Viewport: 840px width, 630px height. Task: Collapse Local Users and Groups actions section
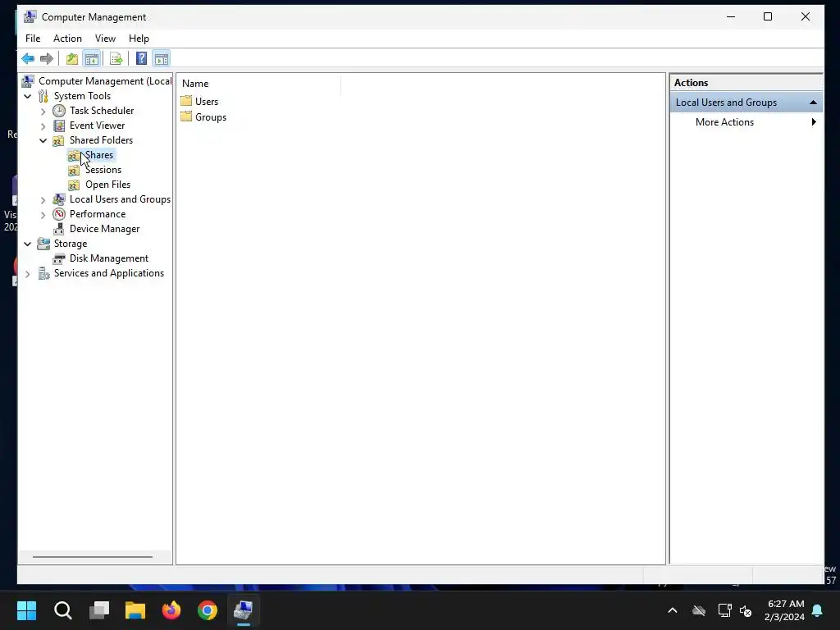tap(813, 103)
